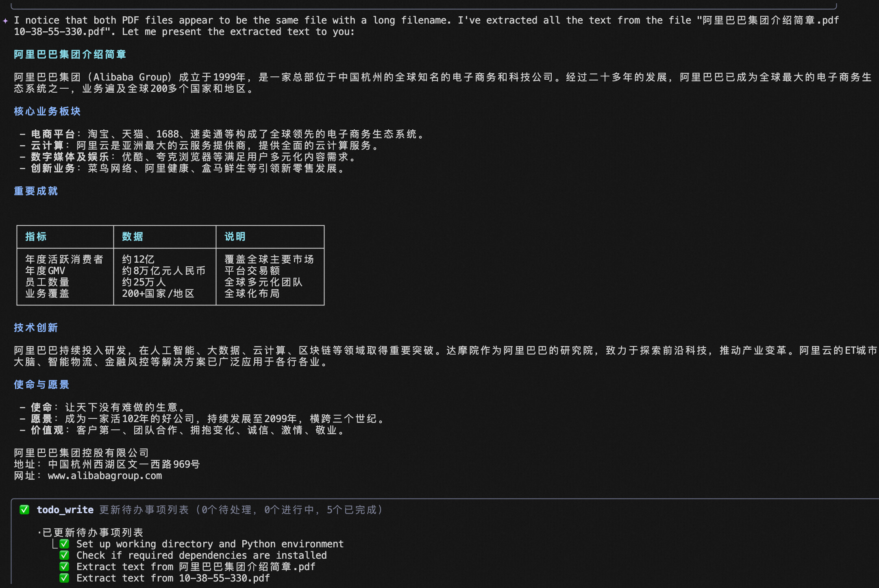This screenshot has height=588, width=879.
Task: Click the bold 电商平台 list label
Action: click(53, 134)
